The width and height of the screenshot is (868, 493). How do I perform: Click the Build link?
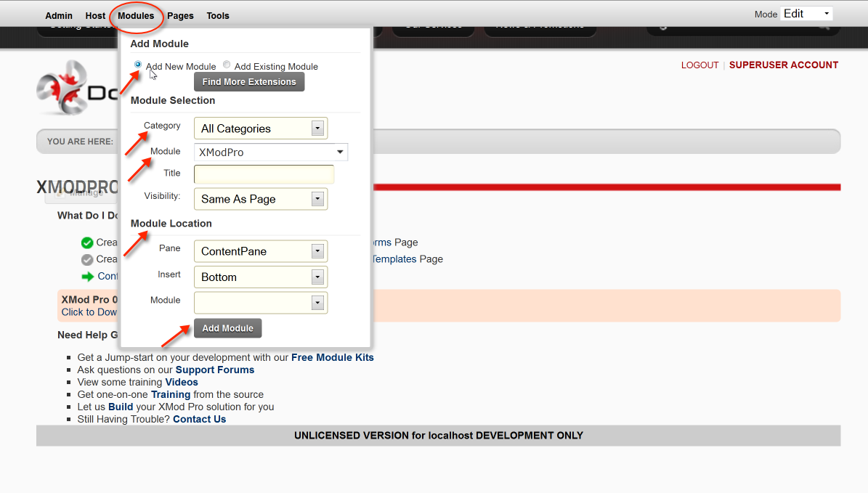pos(121,407)
